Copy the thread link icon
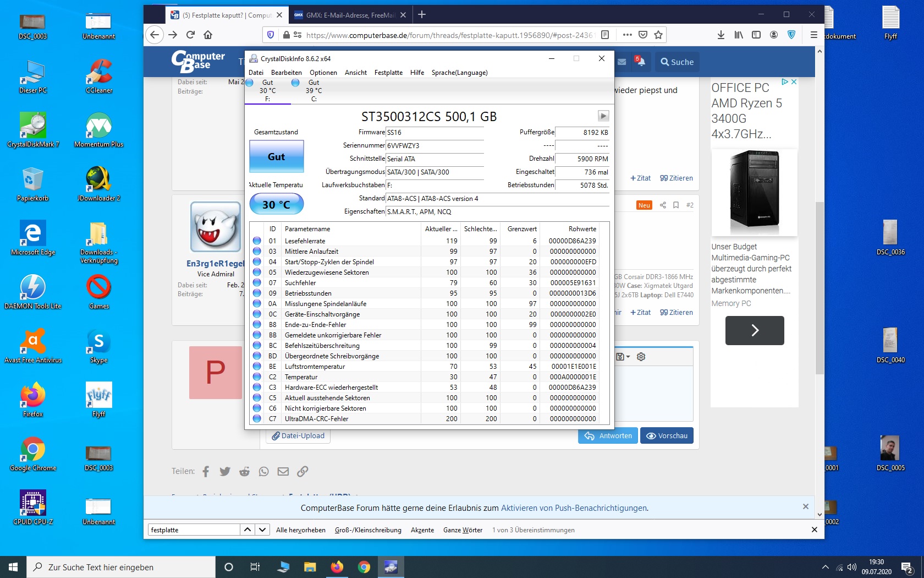Screen dimensions: 924x578 302,471
